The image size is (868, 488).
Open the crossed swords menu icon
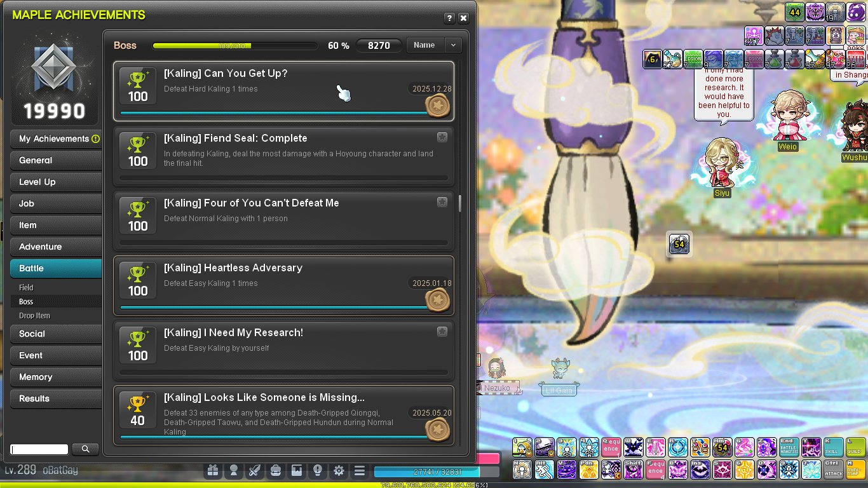(x=255, y=471)
